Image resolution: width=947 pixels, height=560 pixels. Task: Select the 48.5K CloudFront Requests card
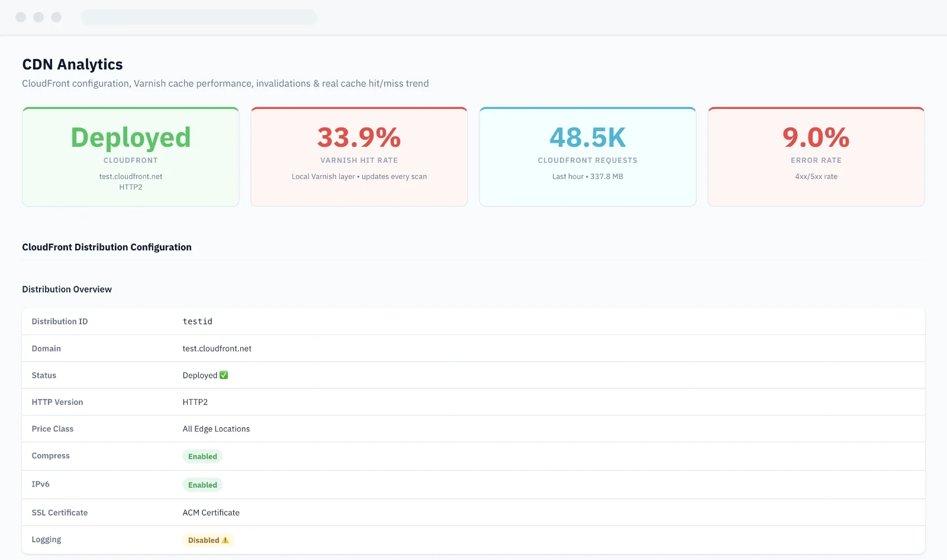pos(588,157)
